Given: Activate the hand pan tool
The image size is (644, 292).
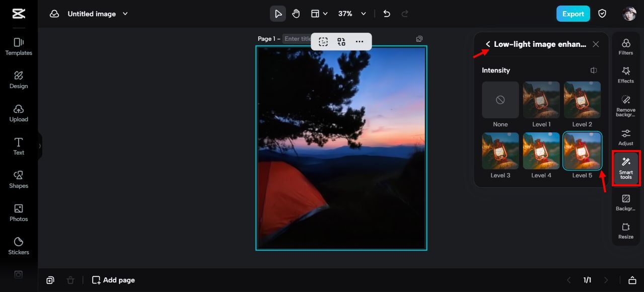Looking at the screenshot, I should (296, 14).
